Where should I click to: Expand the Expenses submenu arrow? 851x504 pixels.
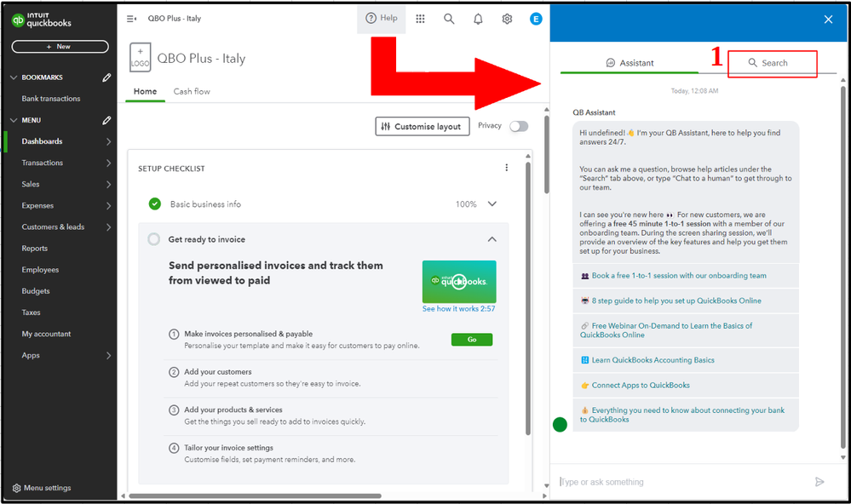108,206
